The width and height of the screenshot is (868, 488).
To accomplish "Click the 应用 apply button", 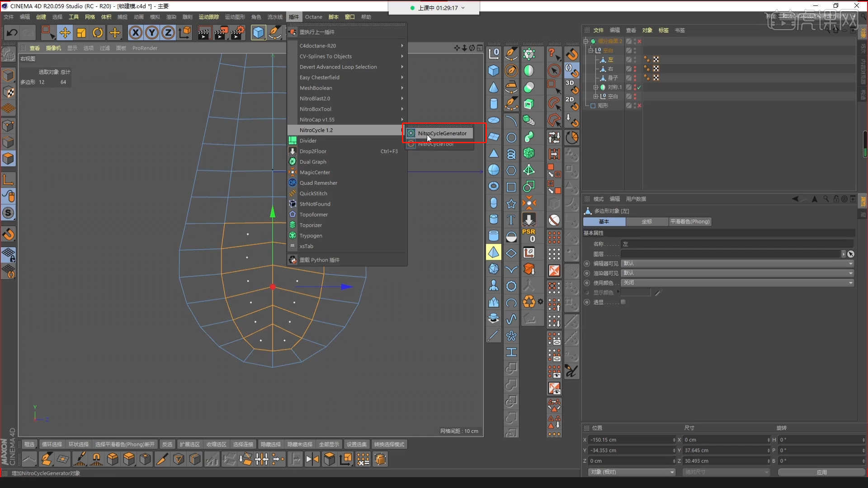I will (821, 472).
